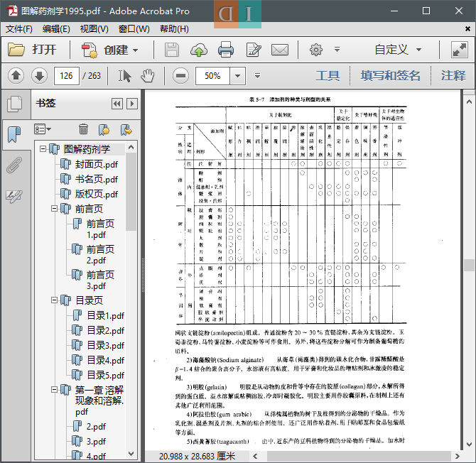Open the preferences gear icon
This screenshot has height=463, width=476.
(315, 50)
